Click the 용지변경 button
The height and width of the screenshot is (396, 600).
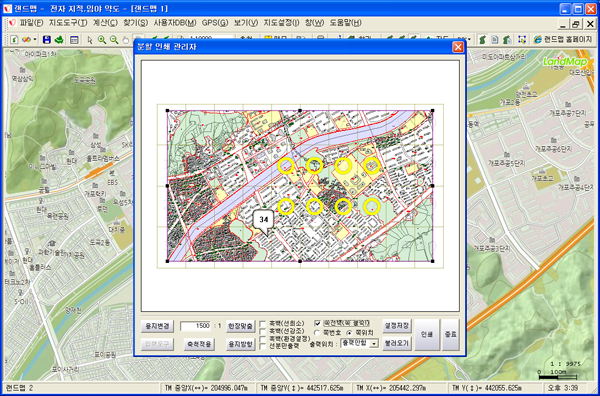157,326
